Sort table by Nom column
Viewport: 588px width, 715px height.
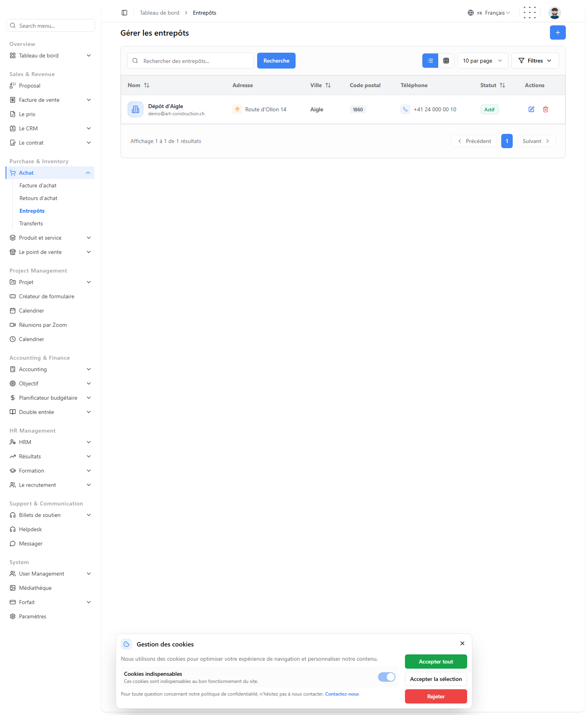(x=139, y=85)
